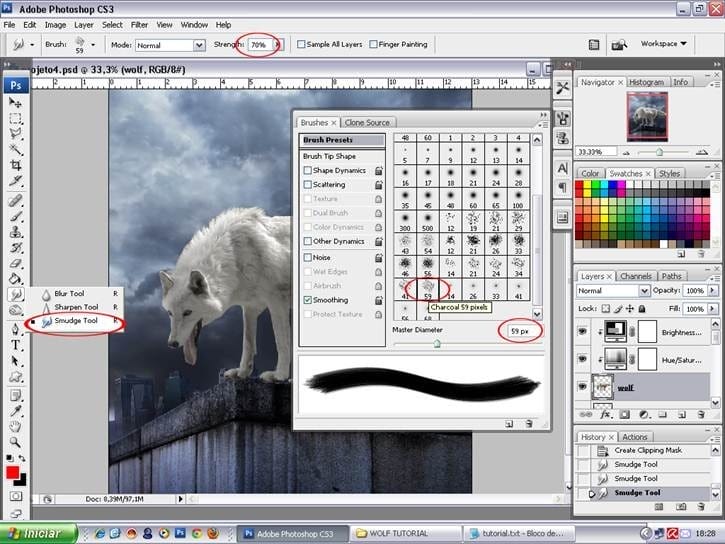Viewport: 725px width, 544px height.
Task: Switch to the Clone Source tab
Action: coord(367,122)
